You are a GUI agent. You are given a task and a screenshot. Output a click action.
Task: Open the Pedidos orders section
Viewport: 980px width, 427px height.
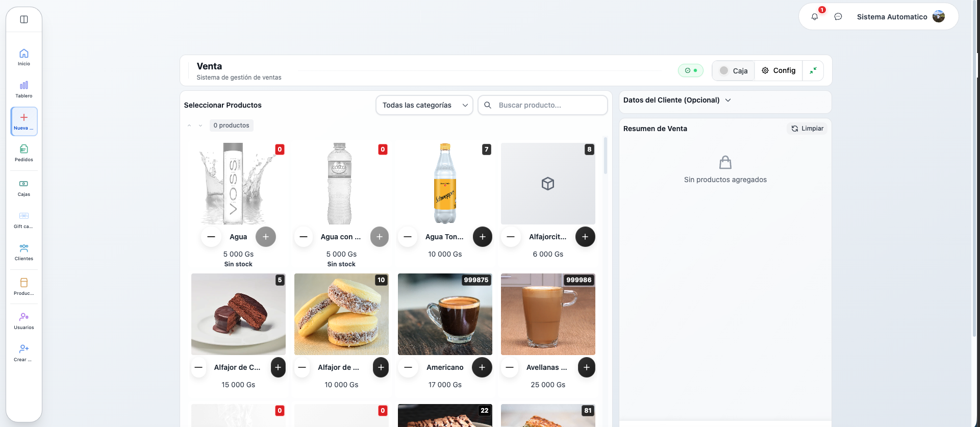[x=24, y=153]
